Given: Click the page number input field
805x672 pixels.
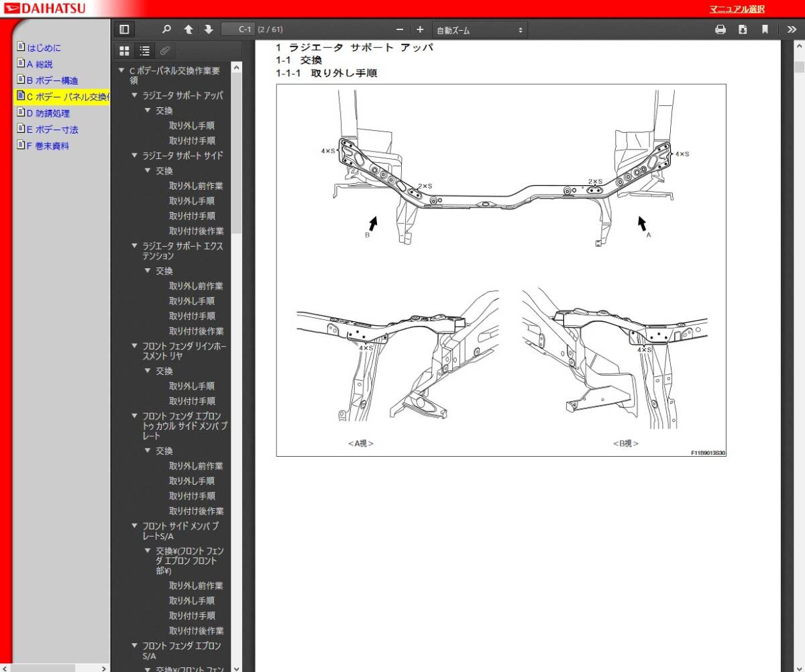Looking at the screenshot, I should point(237,30).
